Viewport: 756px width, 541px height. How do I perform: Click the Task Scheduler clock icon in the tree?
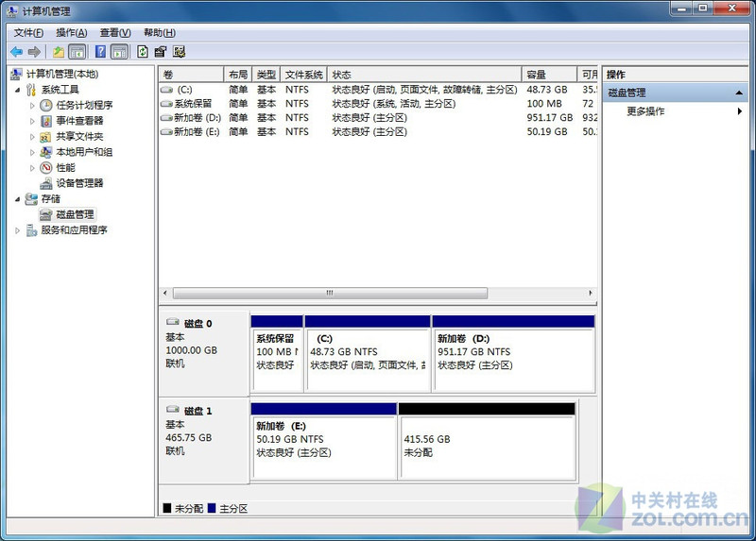pos(45,105)
